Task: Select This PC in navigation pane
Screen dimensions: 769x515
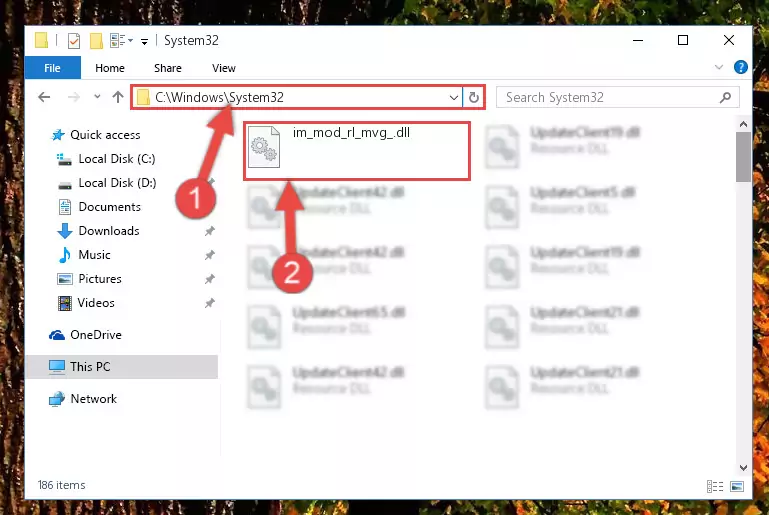Action: click(122, 366)
